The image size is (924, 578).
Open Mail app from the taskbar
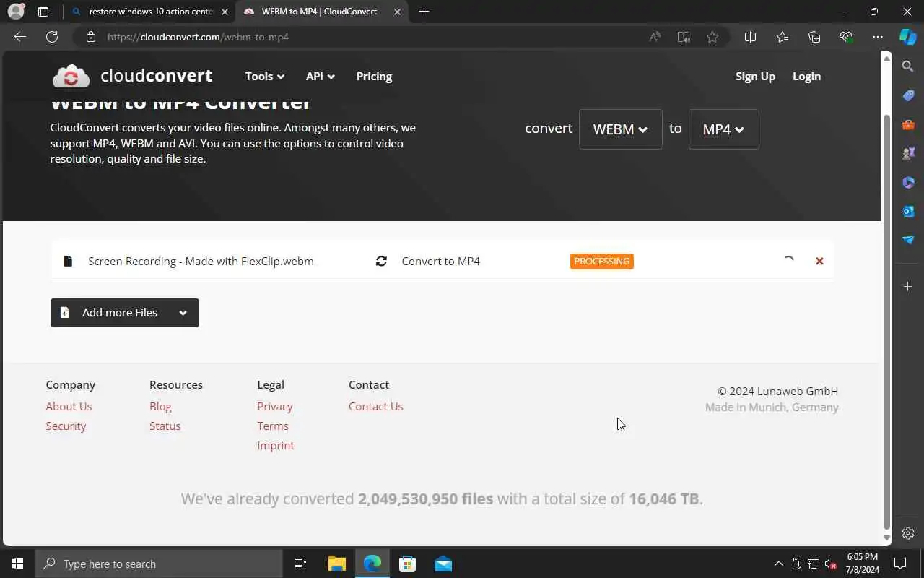[443, 564]
